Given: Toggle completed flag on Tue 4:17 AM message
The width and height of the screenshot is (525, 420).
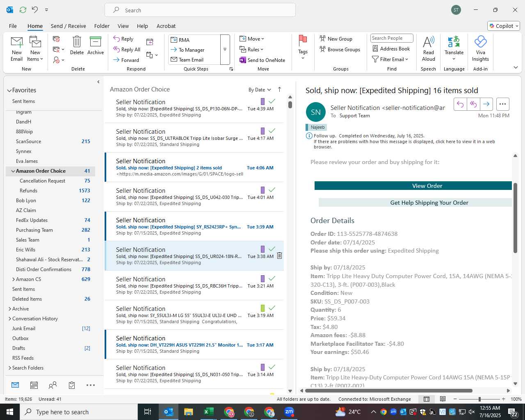Looking at the screenshot, I should click(x=272, y=130).
